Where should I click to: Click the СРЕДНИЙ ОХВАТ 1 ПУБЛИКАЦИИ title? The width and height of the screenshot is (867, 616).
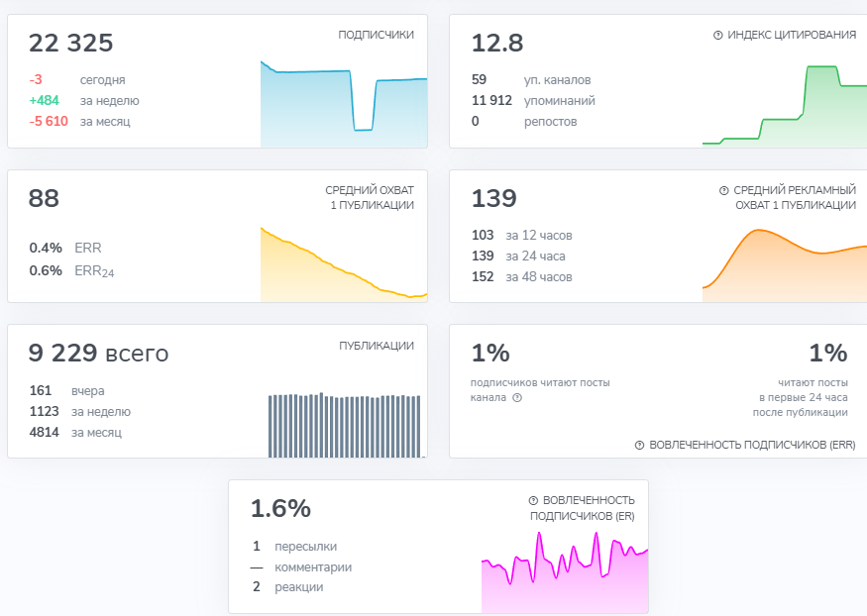coord(370,198)
